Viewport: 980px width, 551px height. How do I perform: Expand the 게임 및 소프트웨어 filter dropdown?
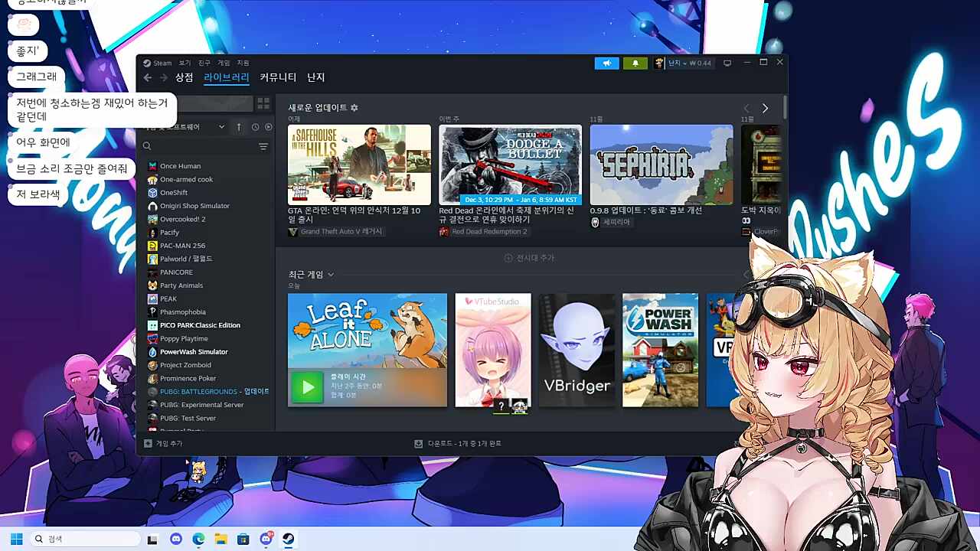(221, 127)
